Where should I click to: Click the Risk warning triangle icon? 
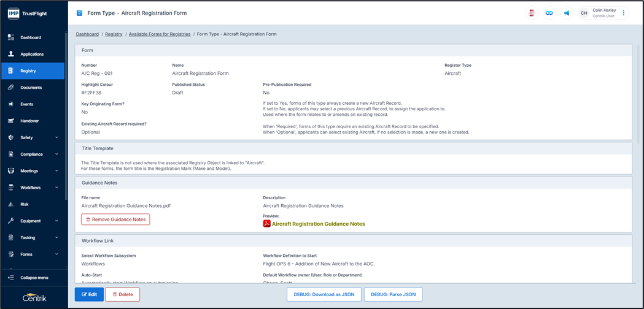pos(11,204)
